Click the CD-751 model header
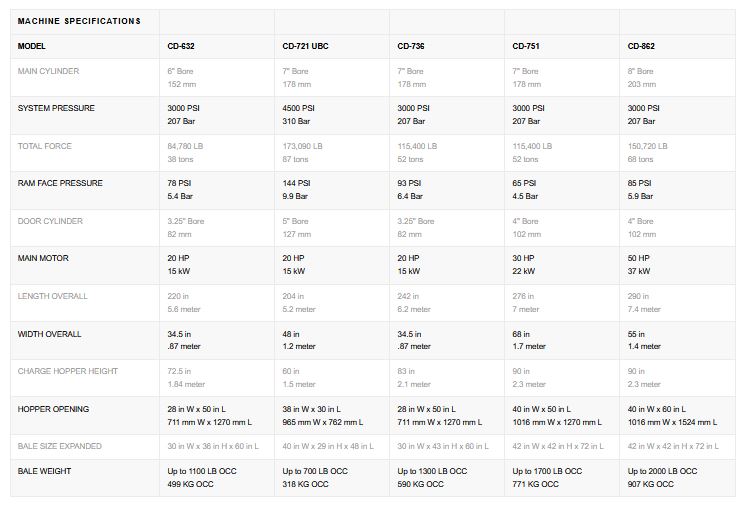 coord(525,46)
